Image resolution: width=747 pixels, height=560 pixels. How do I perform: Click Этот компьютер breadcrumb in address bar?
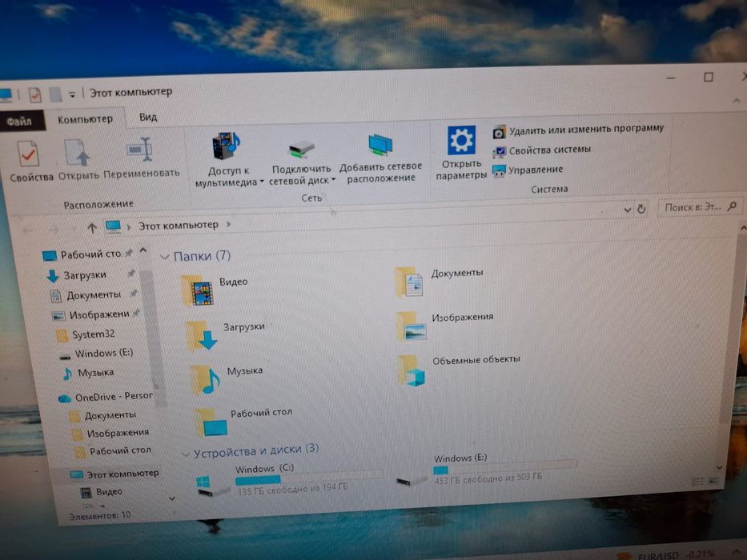pyautogui.click(x=178, y=226)
